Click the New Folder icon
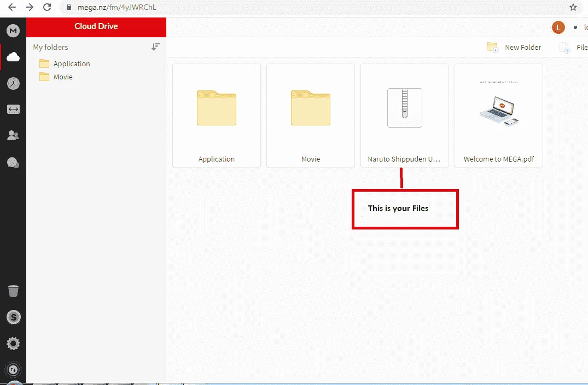 (492, 47)
